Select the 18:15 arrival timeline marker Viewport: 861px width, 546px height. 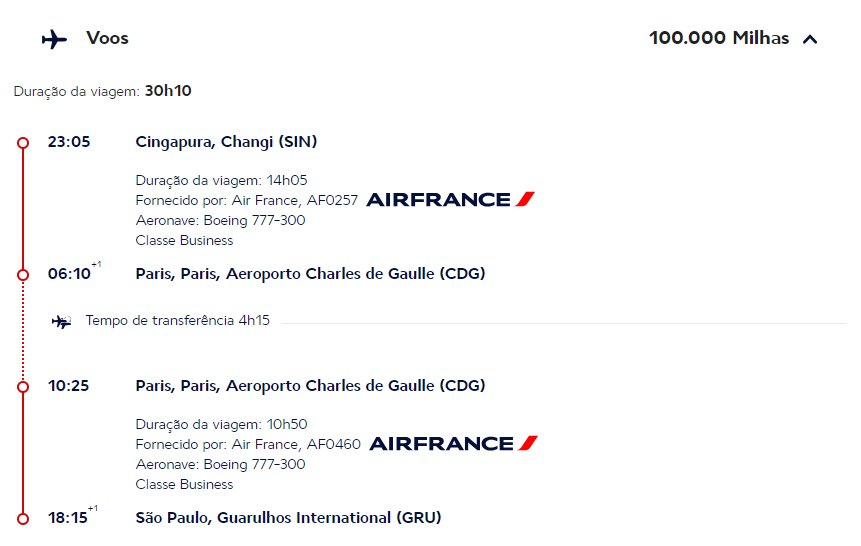pos(23,519)
